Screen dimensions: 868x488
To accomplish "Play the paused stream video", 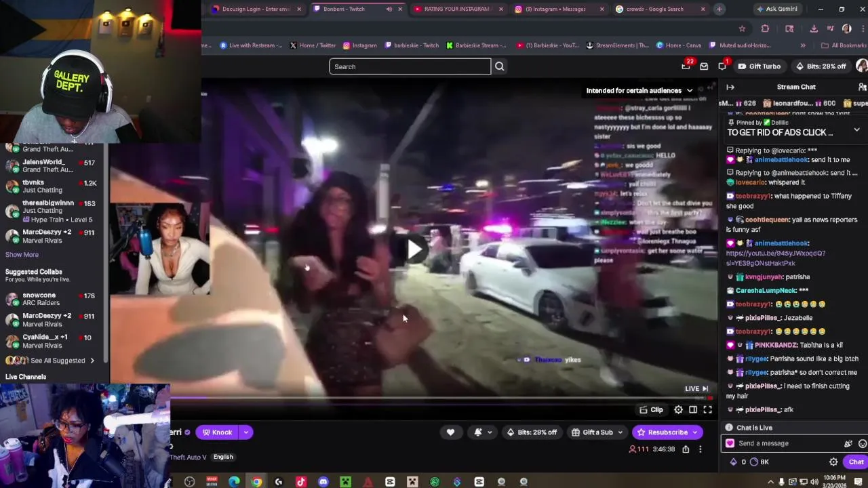I will tap(415, 249).
